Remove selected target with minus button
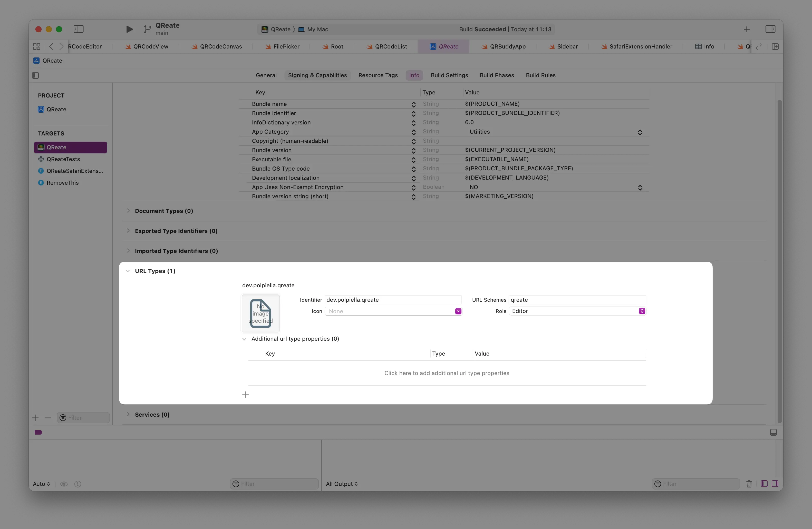Image resolution: width=812 pixels, height=529 pixels. point(48,418)
